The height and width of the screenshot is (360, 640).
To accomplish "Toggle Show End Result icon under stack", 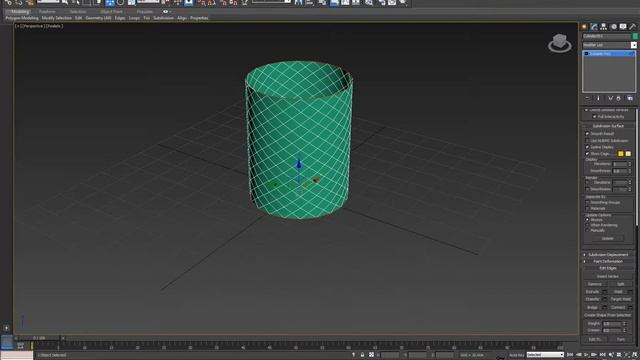I will 598,98.
